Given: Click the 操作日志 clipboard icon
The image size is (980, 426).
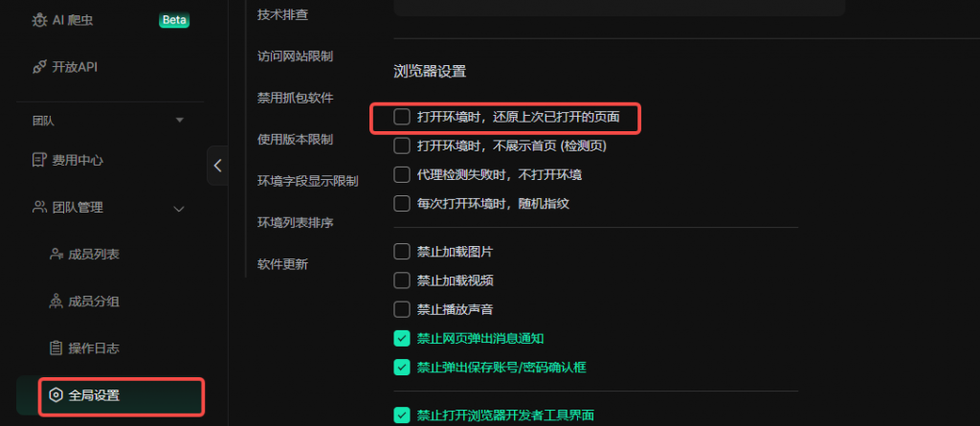Looking at the screenshot, I should click(56, 348).
